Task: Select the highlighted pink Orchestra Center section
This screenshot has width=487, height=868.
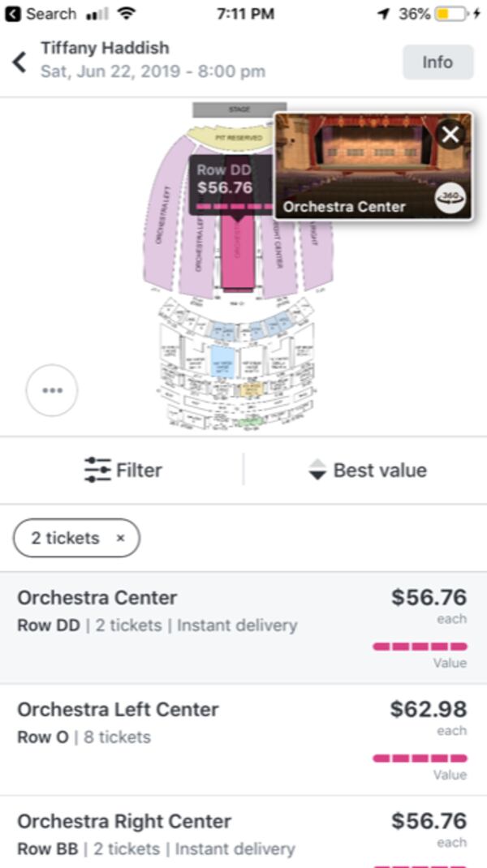Action: point(238,260)
